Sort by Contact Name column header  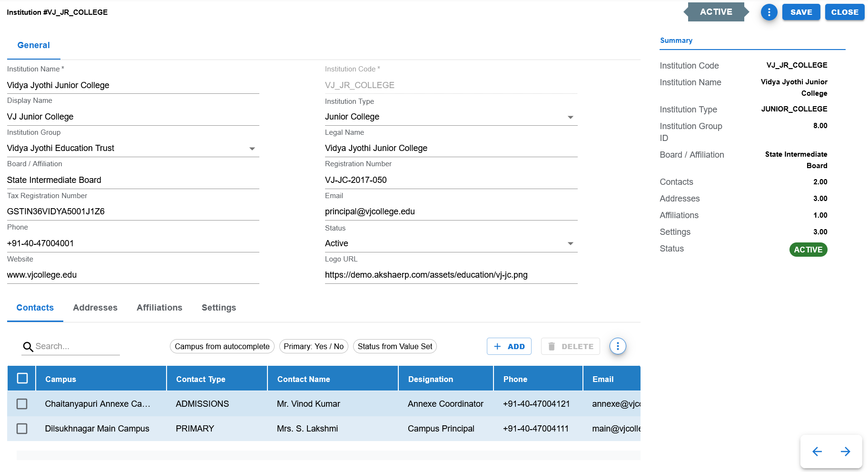(333, 379)
